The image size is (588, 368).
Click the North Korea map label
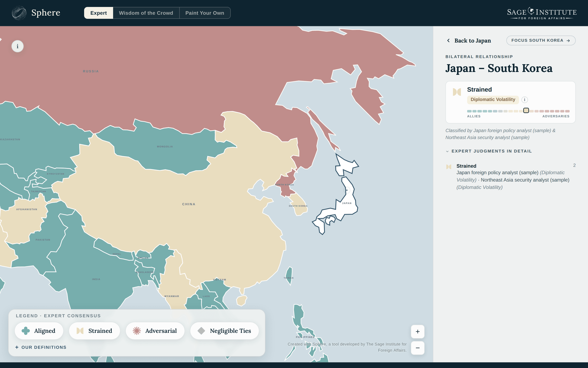(284, 185)
